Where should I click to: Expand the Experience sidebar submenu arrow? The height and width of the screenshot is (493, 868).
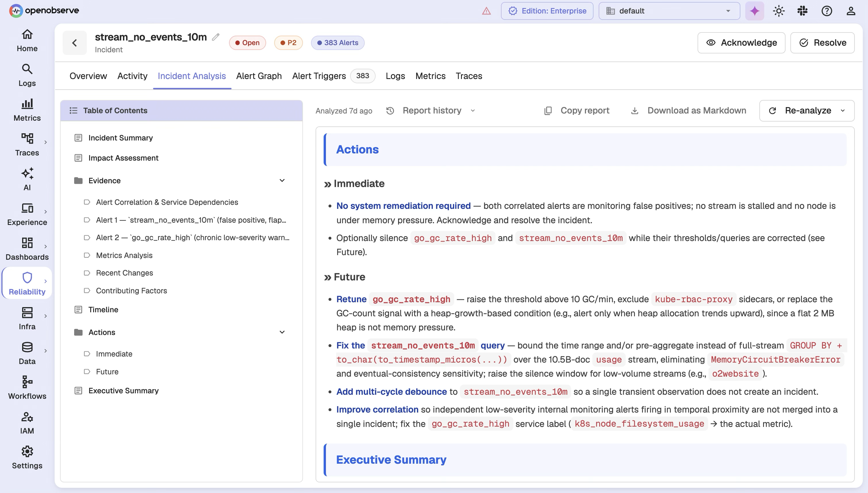tap(45, 212)
